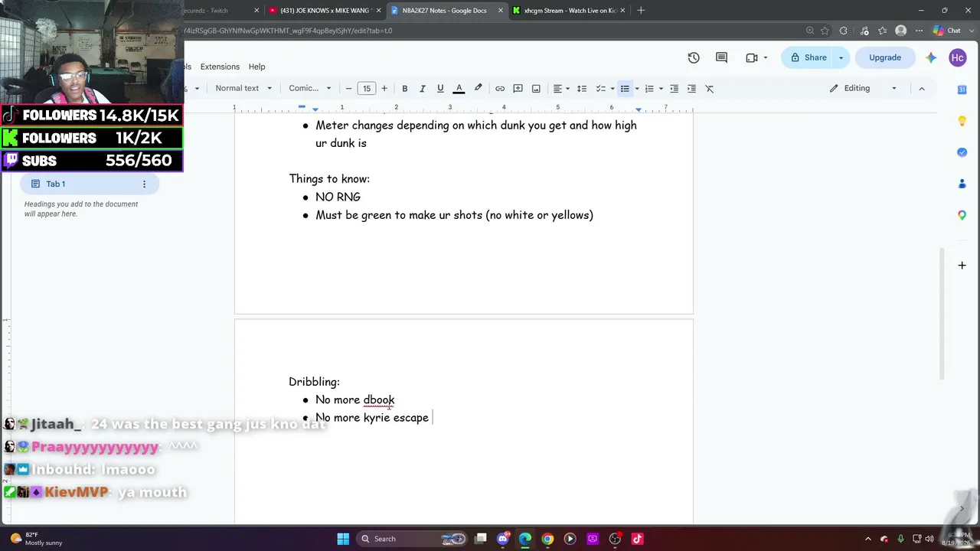Click the "Things to know:" heading text

329,179
